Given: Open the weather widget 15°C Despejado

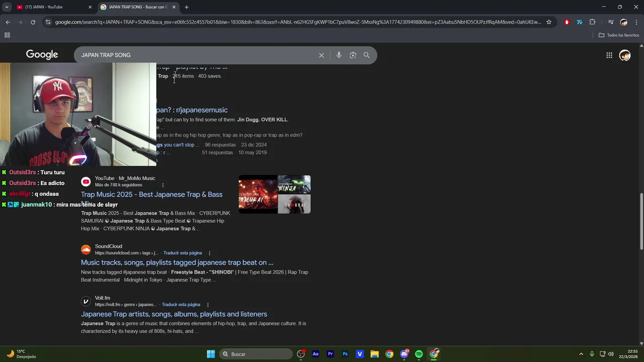Looking at the screenshot, I should pos(21,354).
